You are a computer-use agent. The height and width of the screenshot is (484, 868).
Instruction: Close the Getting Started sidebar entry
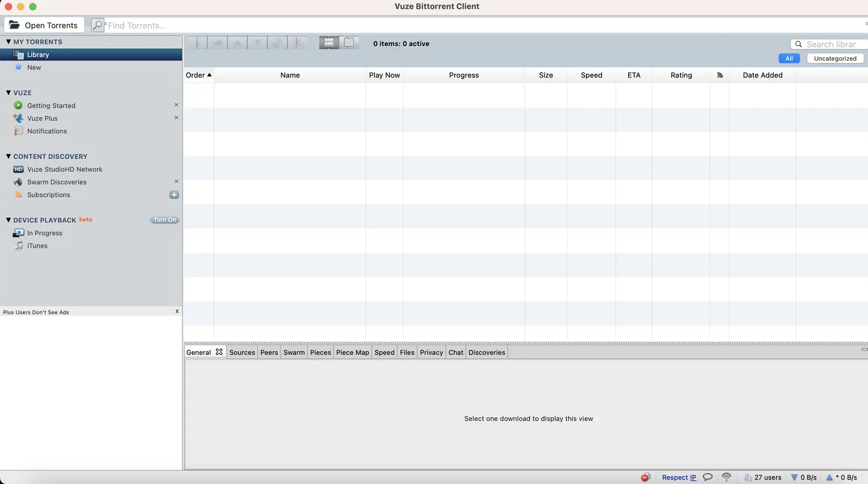(176, 105)
